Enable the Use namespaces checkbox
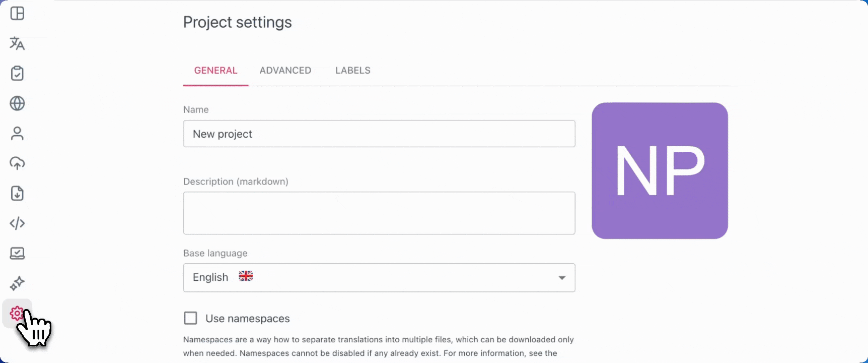Image resolution: width=868 pixels, height=363 pixels. tap(190, 318)
